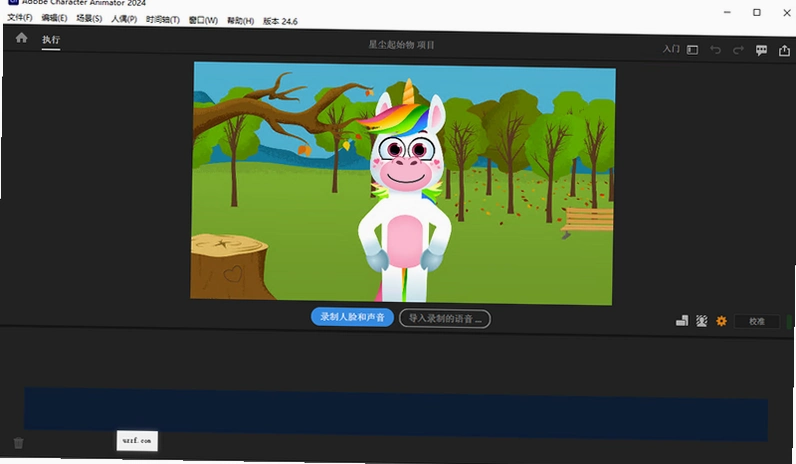796x464 pixels.
Task: Open the camera and microphone device icon
Action: click(x=682, y=321)
